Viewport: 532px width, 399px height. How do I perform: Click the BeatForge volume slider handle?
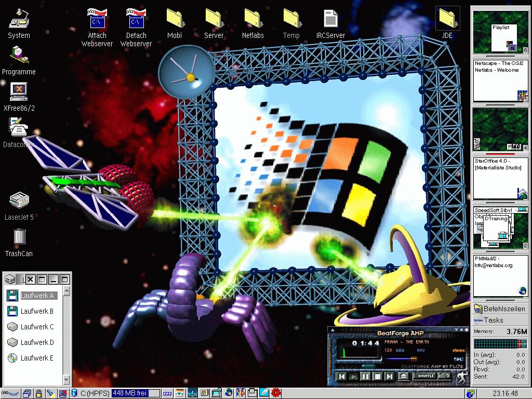pos(414,358)
